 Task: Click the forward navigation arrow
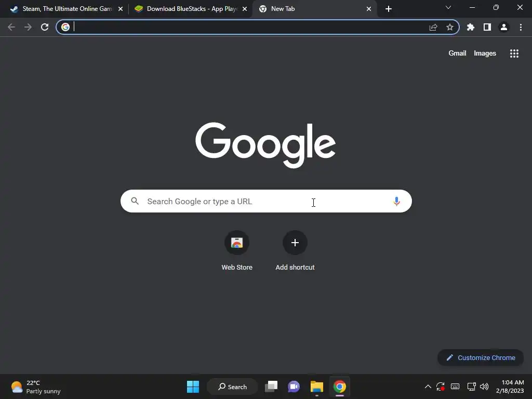[28, 27]
